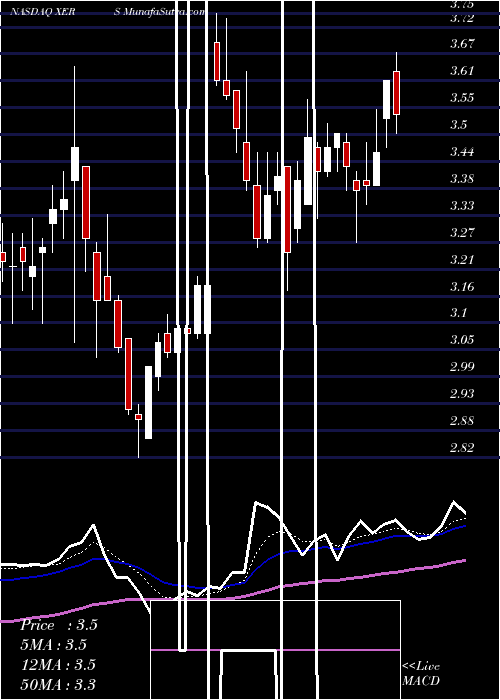Click the MACD label

pos(421,681)
